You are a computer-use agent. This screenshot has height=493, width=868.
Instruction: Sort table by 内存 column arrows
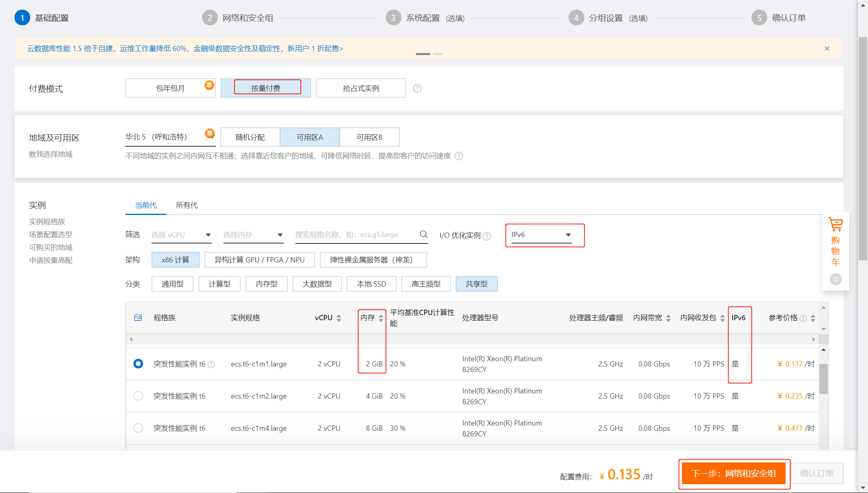(x=381, y=318)
